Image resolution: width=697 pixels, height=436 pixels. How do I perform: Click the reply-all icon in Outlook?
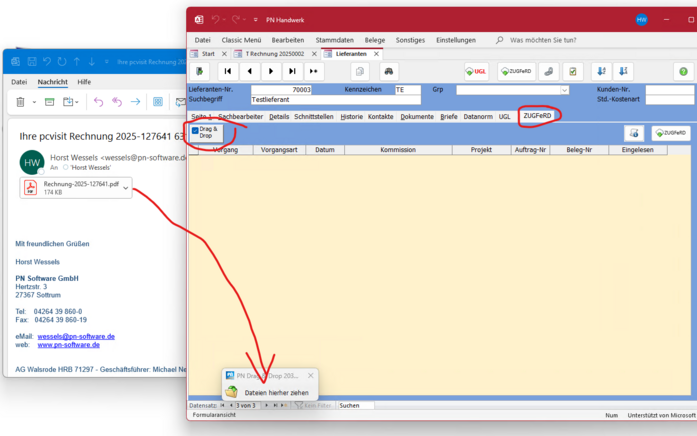117,102
